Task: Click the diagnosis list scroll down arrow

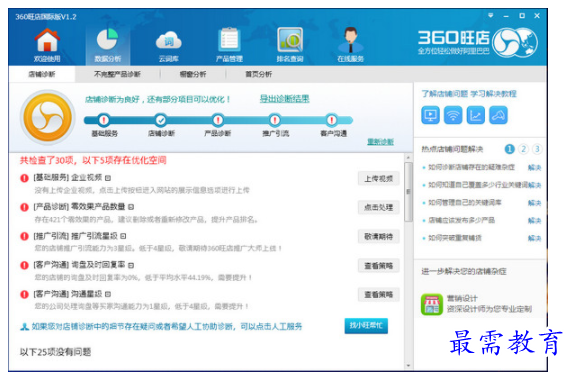Action: [x=408, y=365]
